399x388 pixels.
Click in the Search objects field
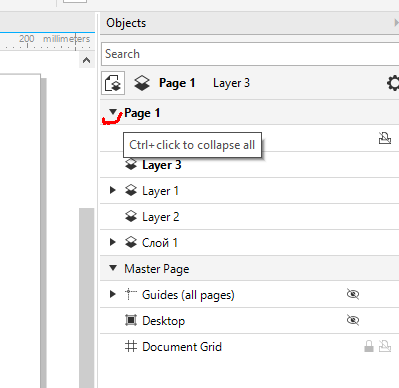(x=250, y=54)
